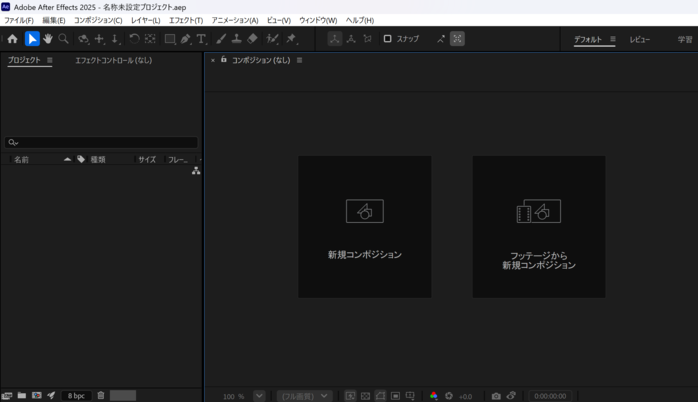Viewport: 698px width, 402px height.
Task: Select the Rotation tool
Action: 134,39
